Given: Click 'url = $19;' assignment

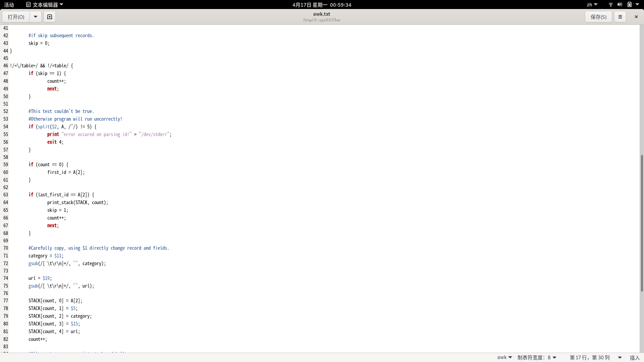Looking at the screenshot, I should tap(40, 278).
